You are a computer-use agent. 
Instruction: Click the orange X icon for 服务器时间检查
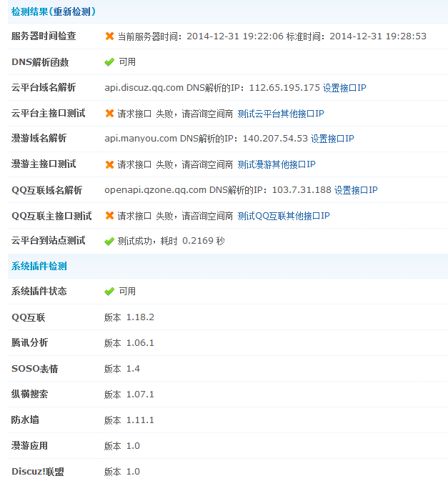(x=109, y=36)
